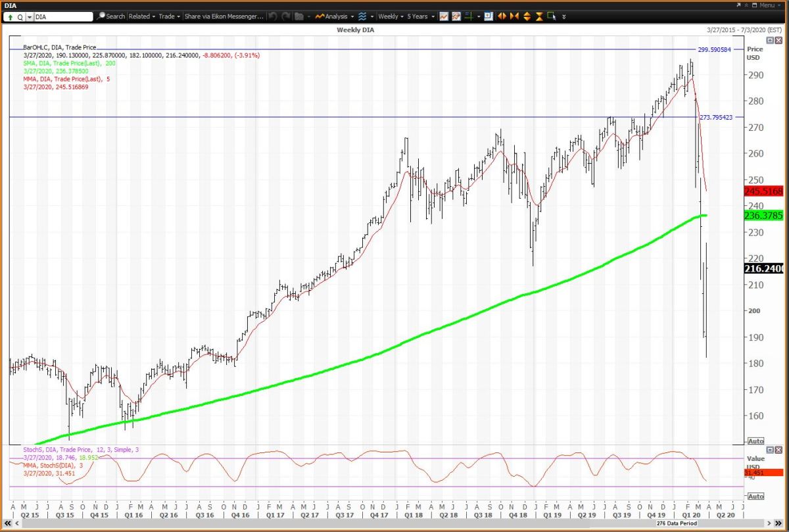789x532 pixels.
Task: Click the Search button with magnifier
Action: pos(110,16)
